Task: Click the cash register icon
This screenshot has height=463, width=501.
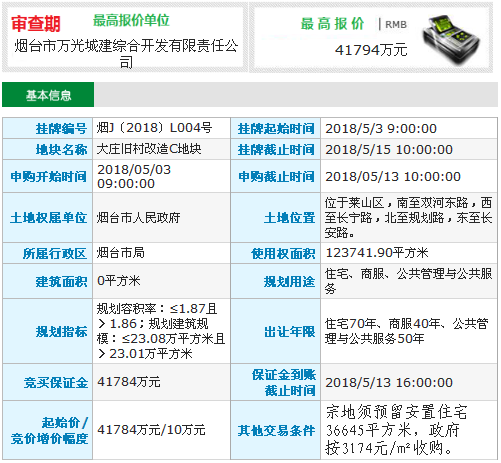Action: [451, 39]
